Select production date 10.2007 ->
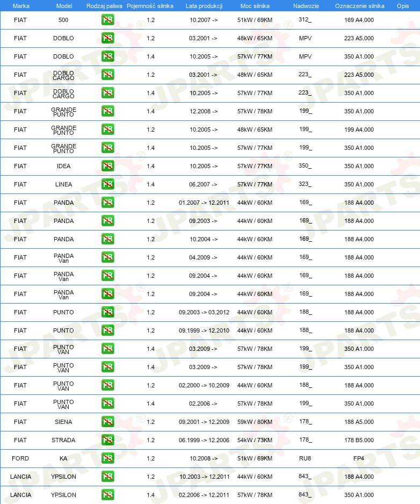 tap(204, 20)
